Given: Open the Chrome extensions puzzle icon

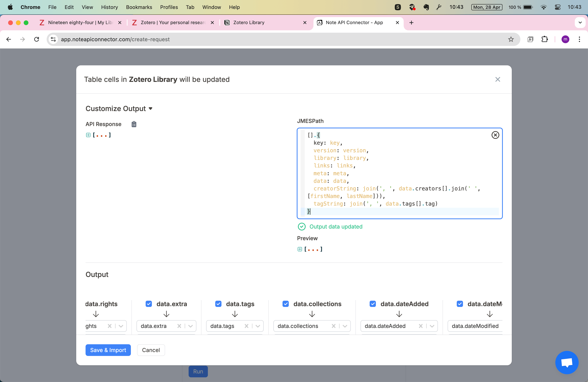Looking at the screenshot, I should pyautogui.click(x=544, y=39).
